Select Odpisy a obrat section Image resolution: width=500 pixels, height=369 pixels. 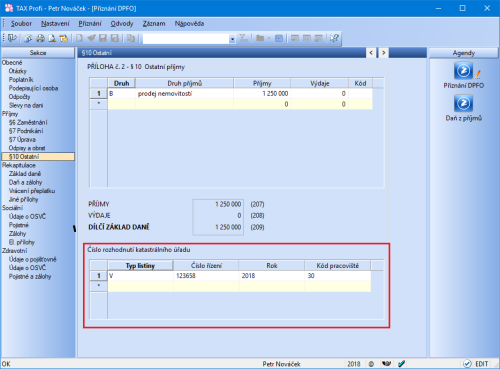tap(27, 148)
